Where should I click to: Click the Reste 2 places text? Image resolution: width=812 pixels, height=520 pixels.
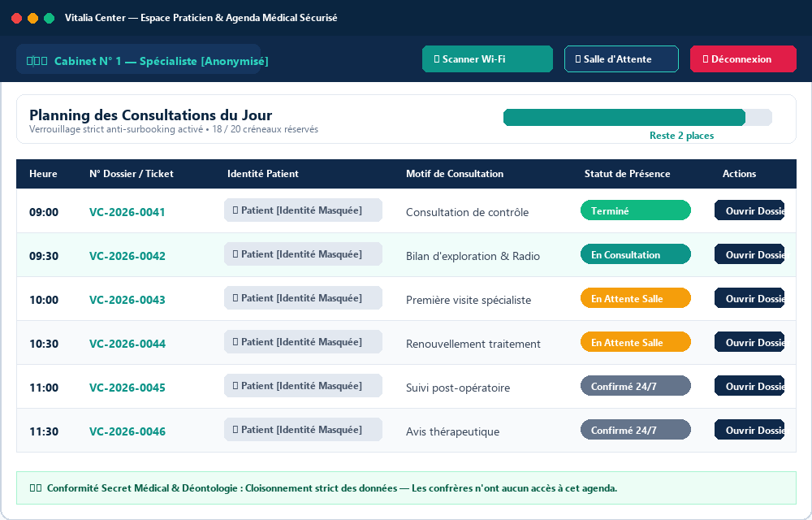[681, 136]
